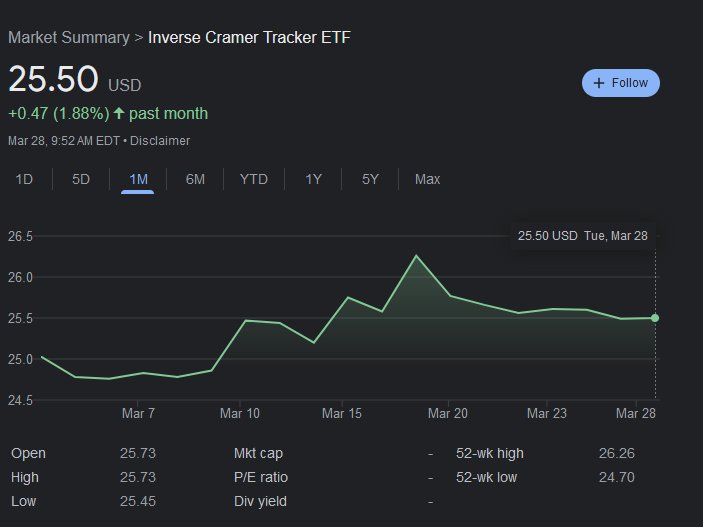
Task: Click the Div yield label
Action: click(x=260, y=501)
